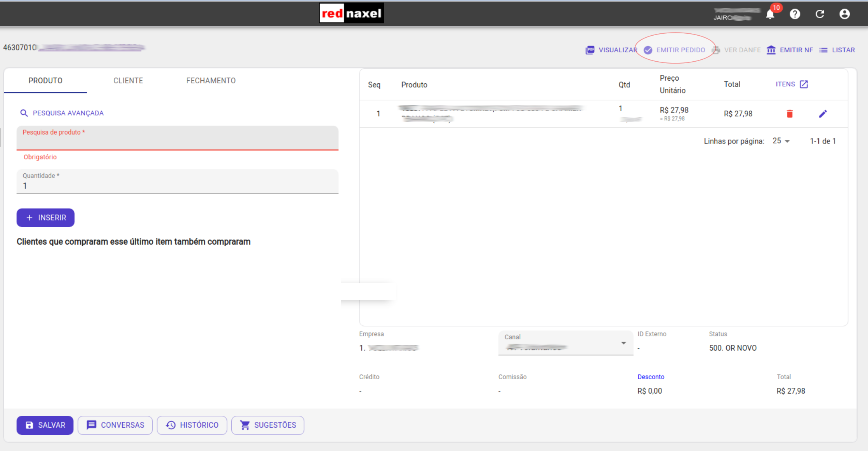Click the INSERIR button
The height and width of the screenshot is (451, 868).
45,218
